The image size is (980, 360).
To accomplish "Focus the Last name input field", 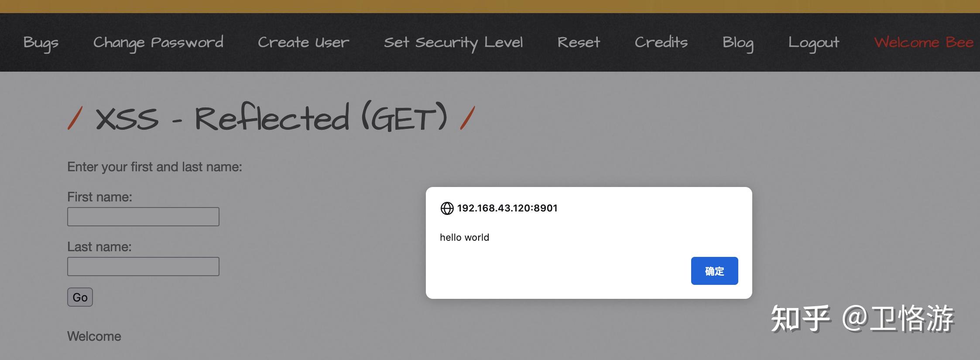I will pyautogui.click(x=143, y=267).
